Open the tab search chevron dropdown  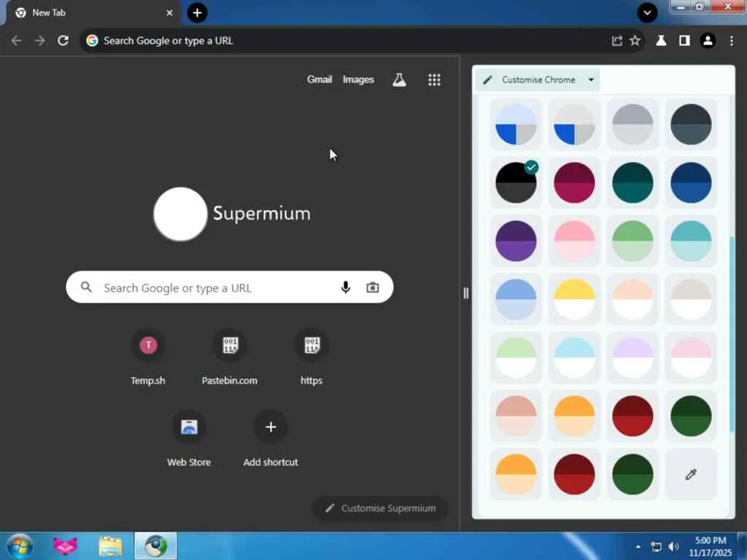[x=647, y=13]
